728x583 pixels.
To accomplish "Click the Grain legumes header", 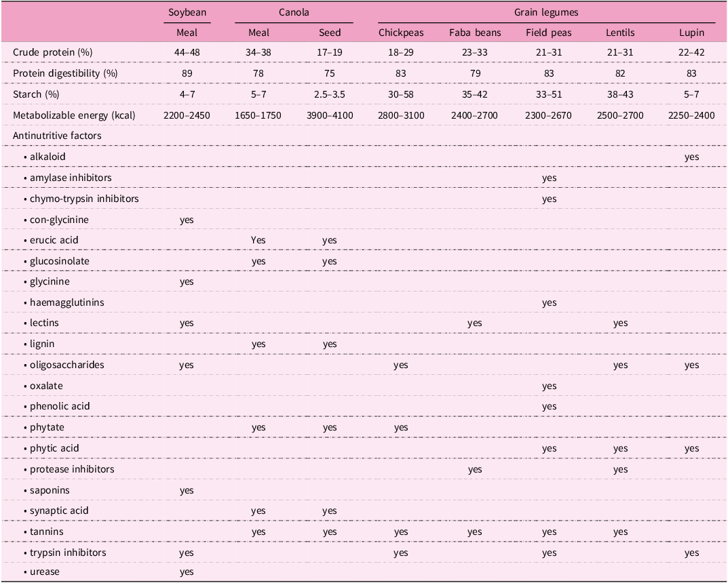I will pyautogui.click(x=546, y=12).
